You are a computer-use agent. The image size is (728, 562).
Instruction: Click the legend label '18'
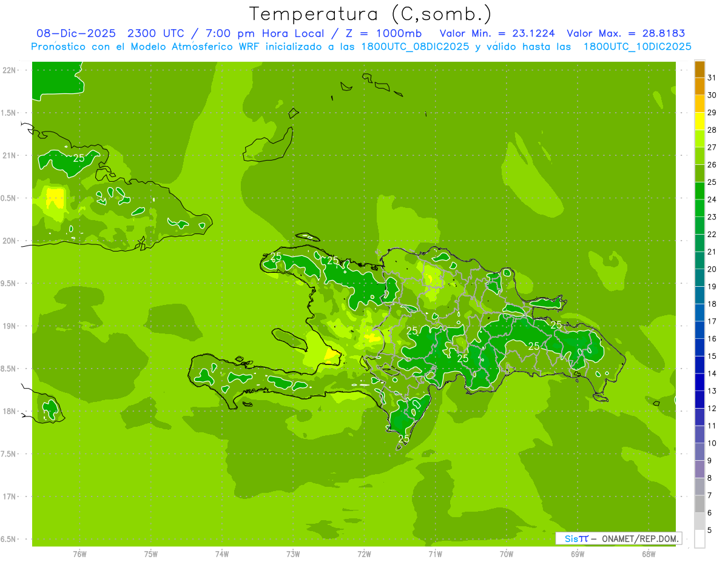(x=712, y=304)
